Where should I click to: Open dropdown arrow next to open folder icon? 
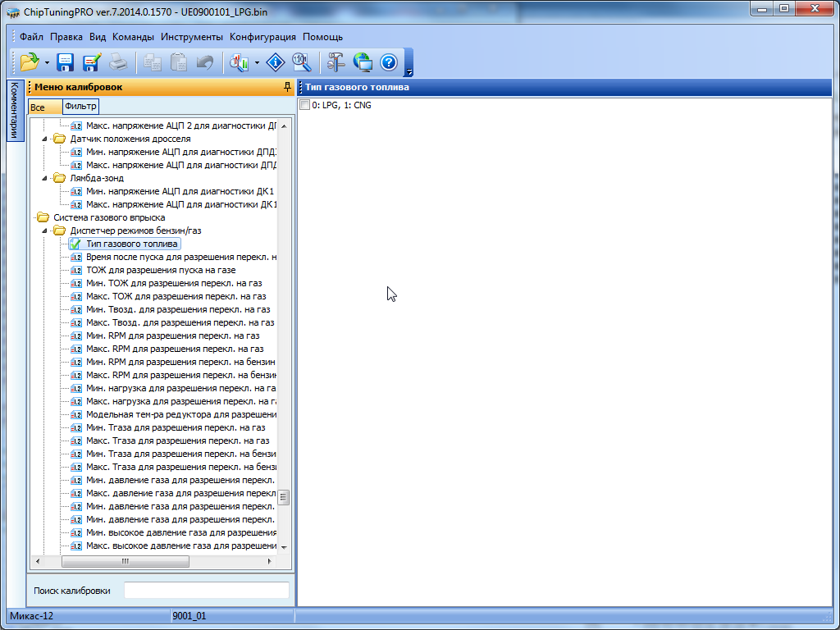pos(48,62)
